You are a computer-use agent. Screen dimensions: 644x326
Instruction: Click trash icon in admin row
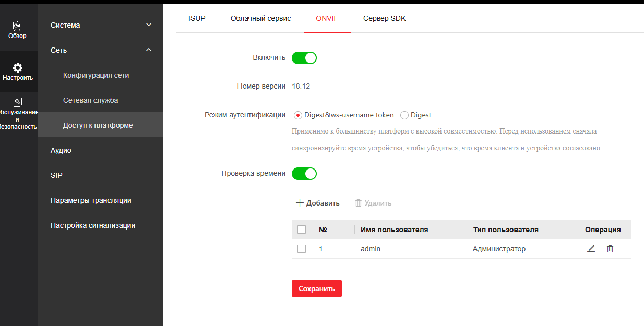coord(610,249)
